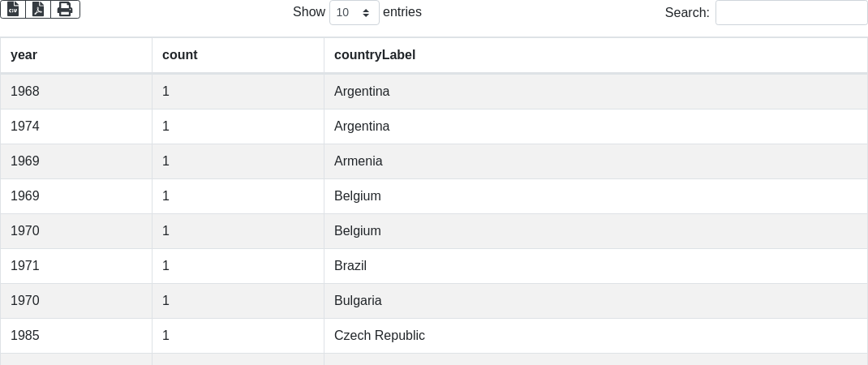The width and height of the screenshot is (868, 365).
Task: Click the count cell in Brazil row
Action: point(166,266)
